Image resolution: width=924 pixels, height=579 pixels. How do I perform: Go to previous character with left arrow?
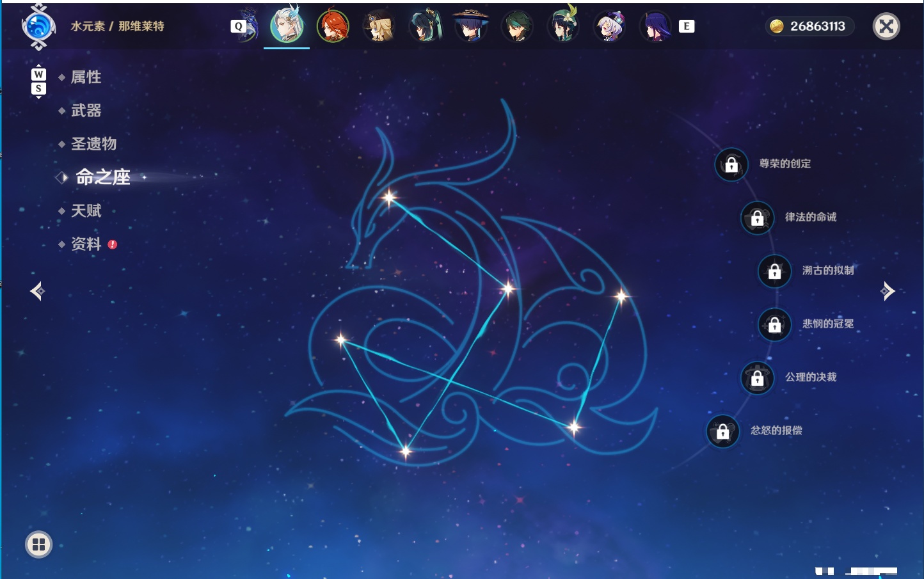tap(37, 291)
